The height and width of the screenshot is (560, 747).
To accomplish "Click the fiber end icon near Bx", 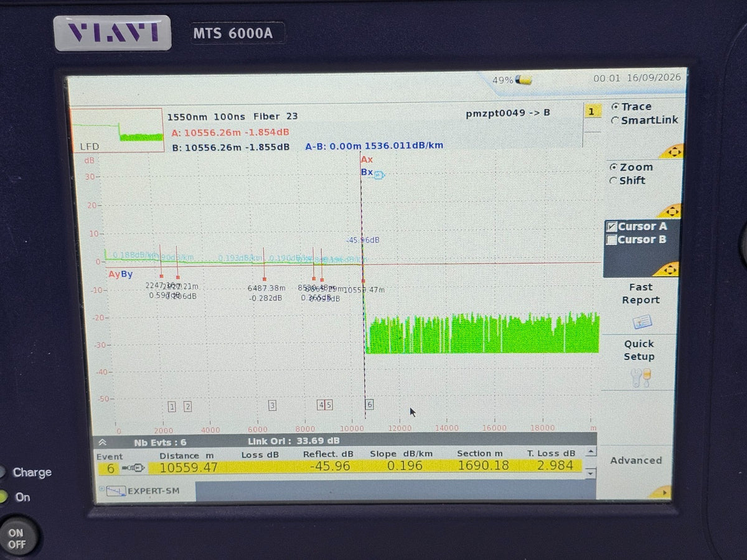I will click(379, 175).
